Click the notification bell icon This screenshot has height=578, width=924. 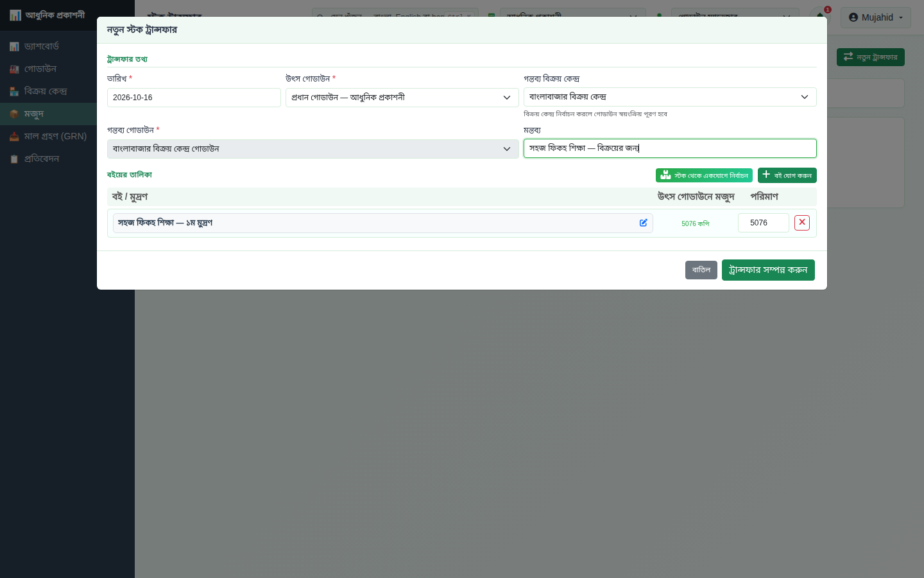(820, 17)
